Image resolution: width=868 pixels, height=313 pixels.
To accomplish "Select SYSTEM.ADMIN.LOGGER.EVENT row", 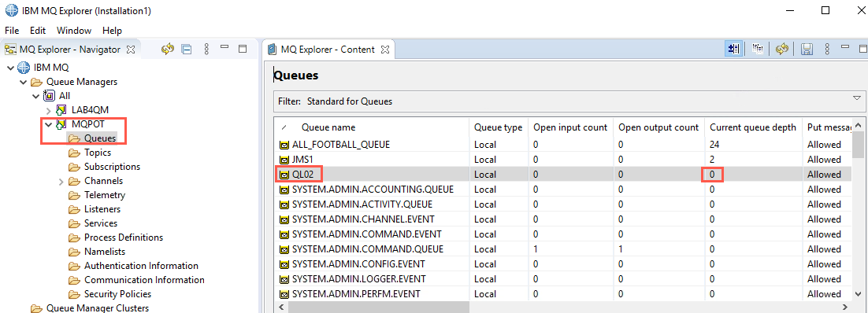I will point(562,279).
